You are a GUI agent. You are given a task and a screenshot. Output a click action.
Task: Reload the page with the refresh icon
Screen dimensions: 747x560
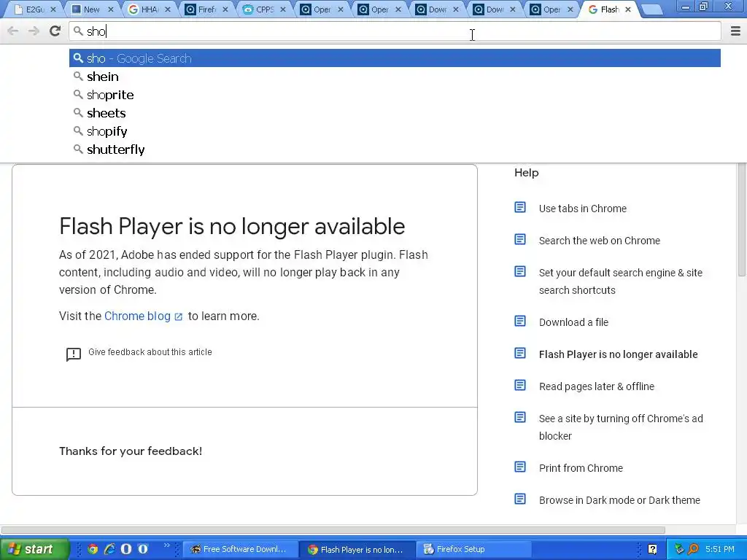pyautogui.click(x=55, y=31)
